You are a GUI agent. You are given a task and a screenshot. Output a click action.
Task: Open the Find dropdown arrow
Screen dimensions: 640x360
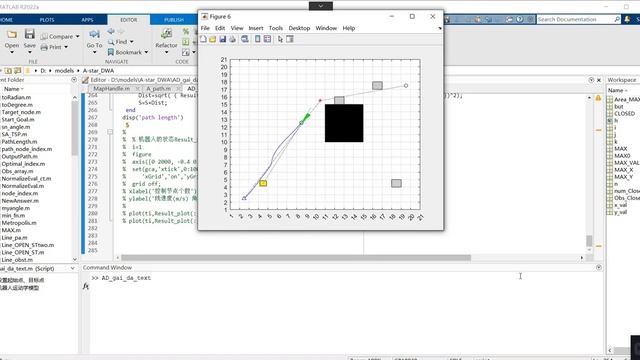[131, 42]
